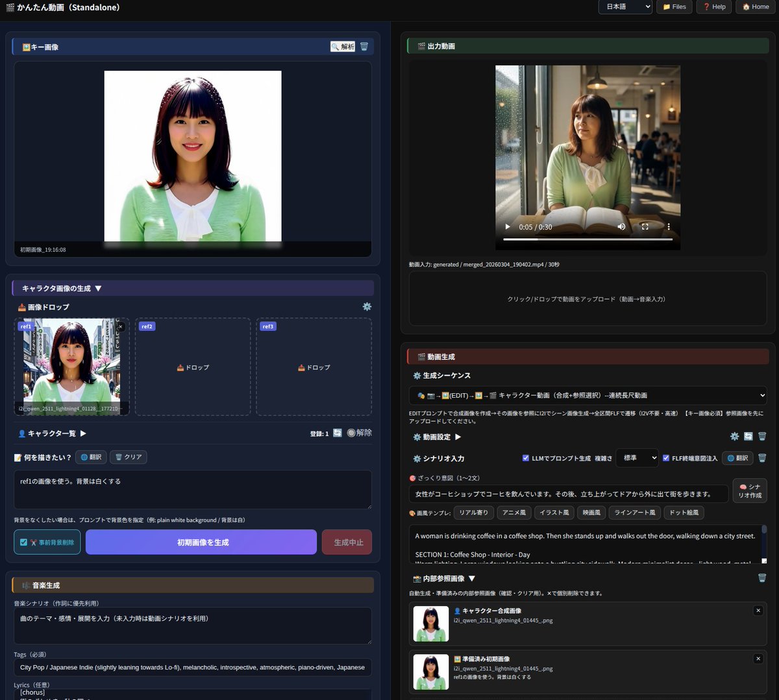Image resolution: width=779 pixels, height=700 pixels.
Task: Click the ref2 image drop zone
Action: tap(193, 367)
